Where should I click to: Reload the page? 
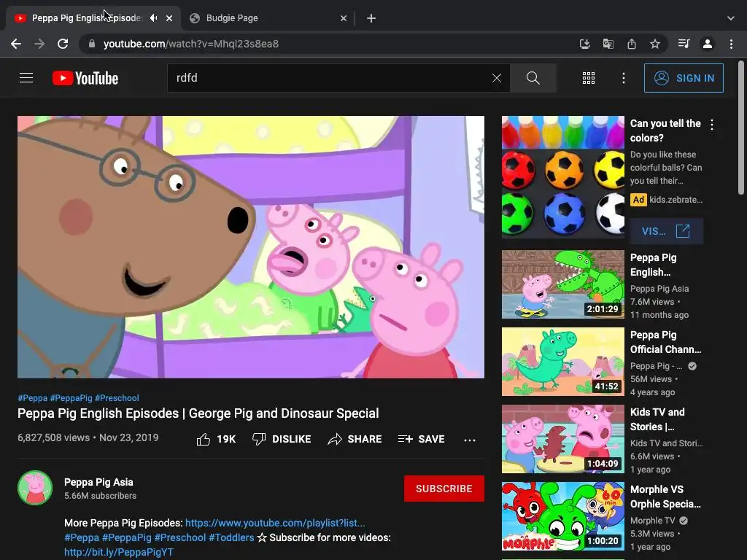point(63,44)
